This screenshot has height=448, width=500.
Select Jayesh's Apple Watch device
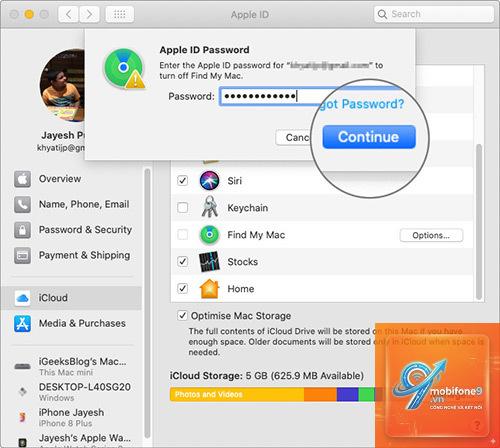(x=71, y=440)
